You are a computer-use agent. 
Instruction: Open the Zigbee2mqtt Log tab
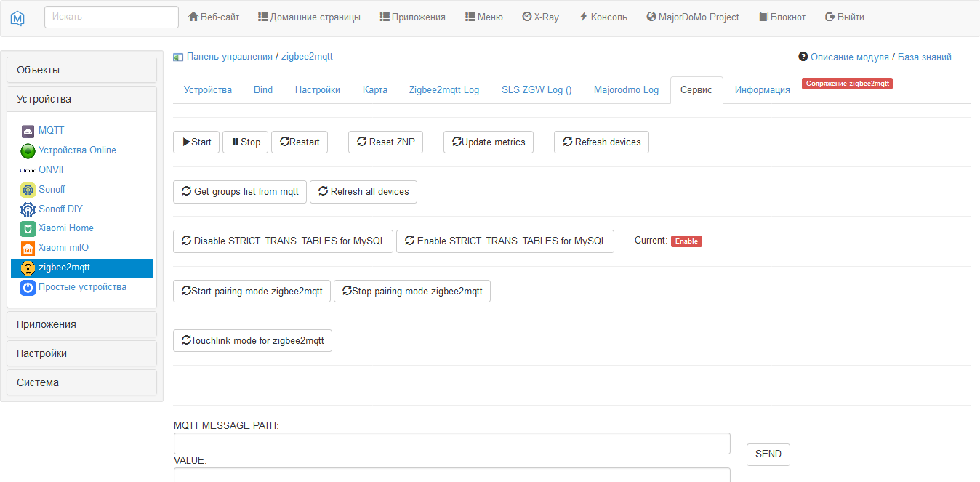pos(444,89)
